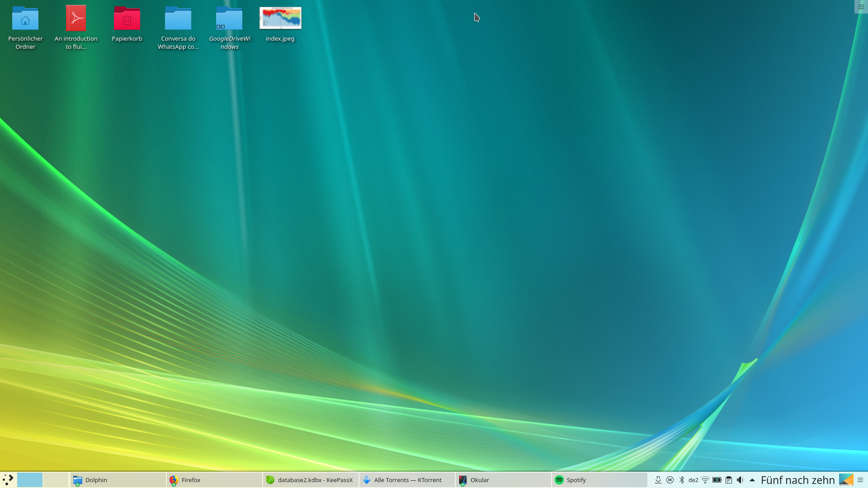This screenshot has width=868, height=488.
Task: Expand the system tray overflow arrow
Action: click(752, 480)
